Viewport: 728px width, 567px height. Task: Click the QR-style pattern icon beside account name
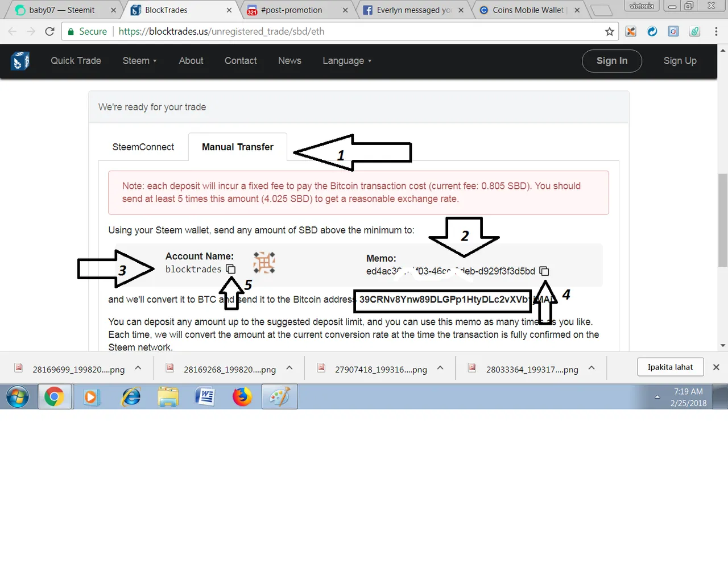click(x=264, y=263)
